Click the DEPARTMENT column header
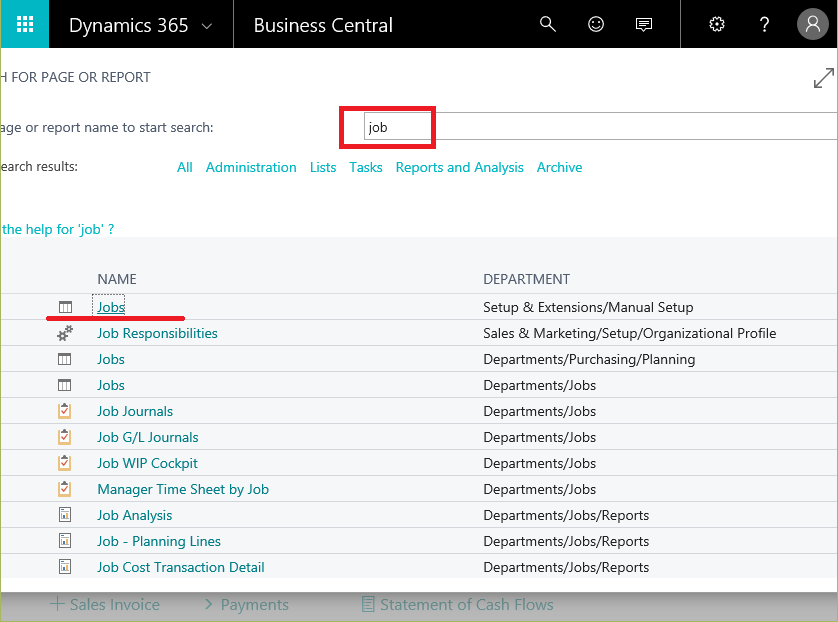Viewport: 838px width, 622px height. tap(526, 279)
